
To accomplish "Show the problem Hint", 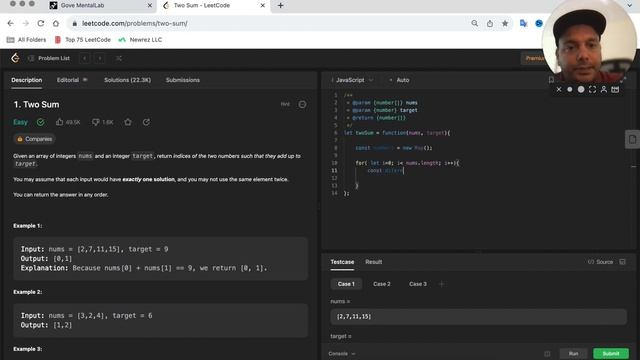I will [285, 104].
